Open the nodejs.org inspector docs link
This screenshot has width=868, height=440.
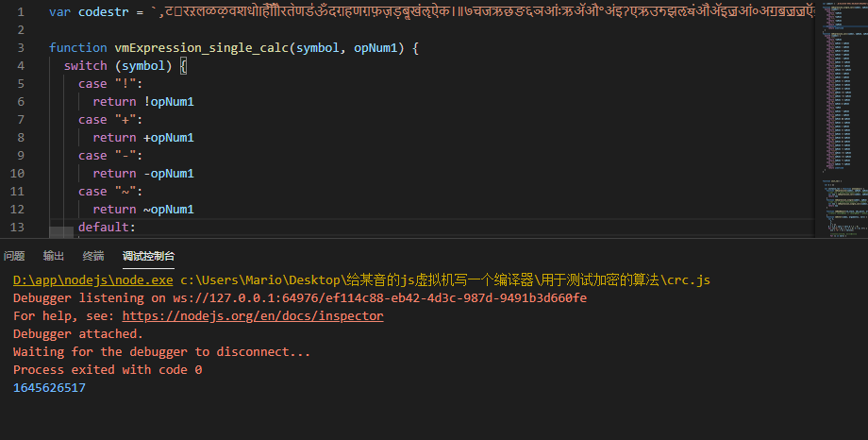pyautogui.click(x=253, y=316)
